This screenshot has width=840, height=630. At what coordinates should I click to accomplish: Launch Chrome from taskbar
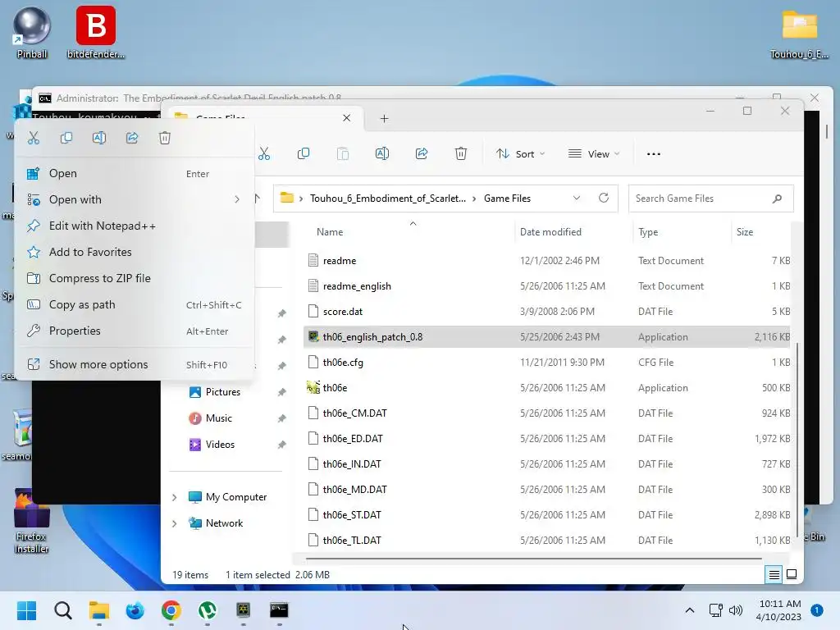point(171,610)
